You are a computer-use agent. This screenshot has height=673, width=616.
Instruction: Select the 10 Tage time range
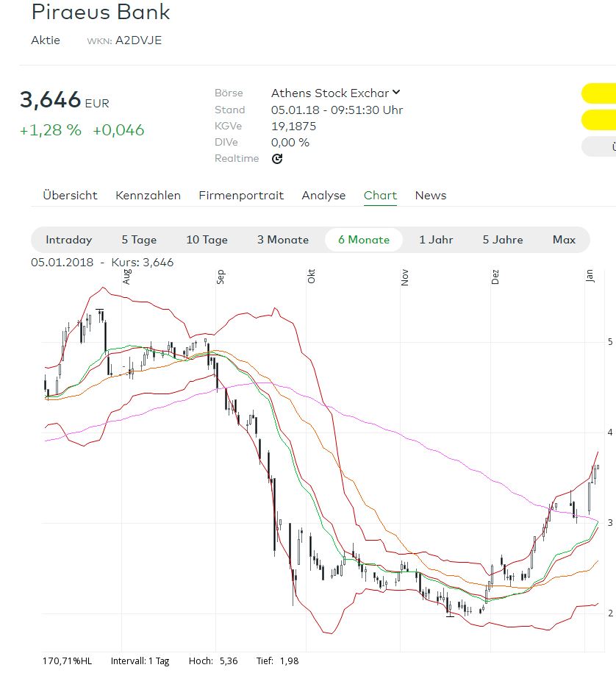207,240
